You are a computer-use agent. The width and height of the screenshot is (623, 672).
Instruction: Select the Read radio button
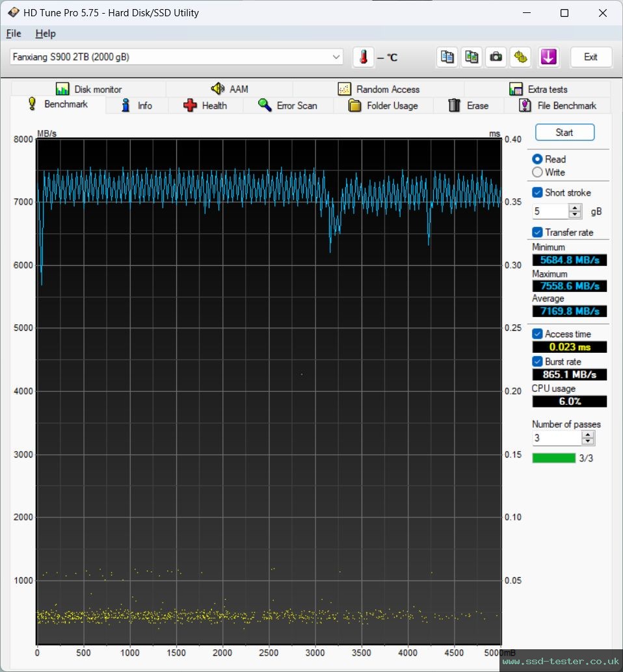coord(537,159)
